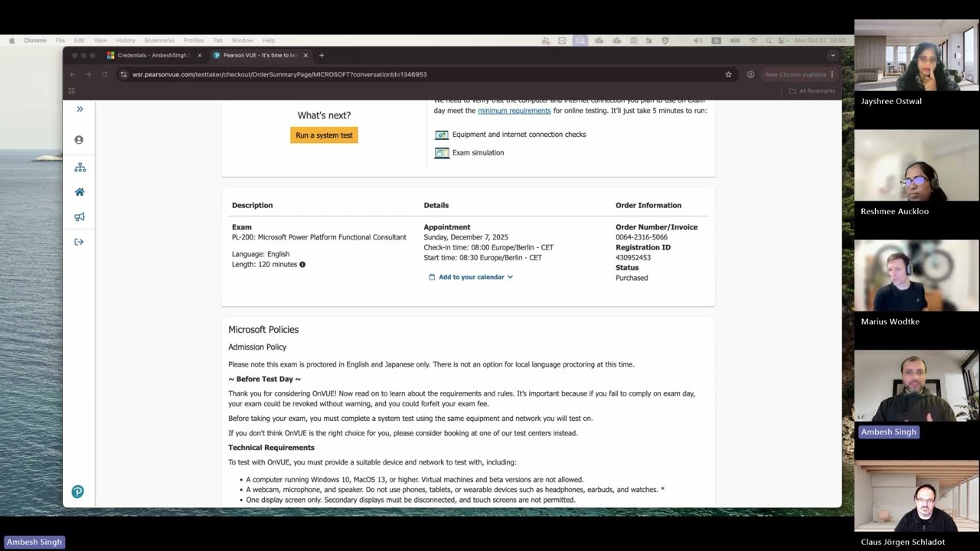Open the Window menu
This screenshot has width=980, height=551.
243,41
